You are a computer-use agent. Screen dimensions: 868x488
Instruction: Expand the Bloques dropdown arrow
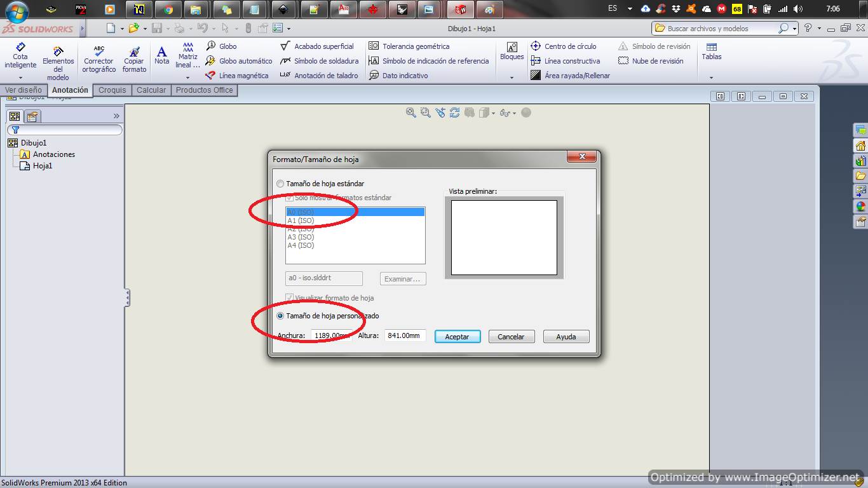click(x=512, y=78)
